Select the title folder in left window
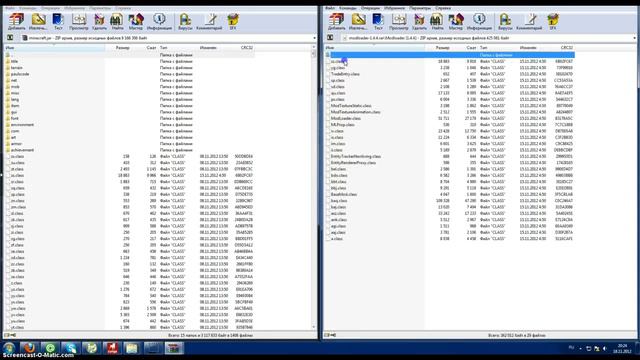Screen dimensions: 640x360 coord(14,61)
